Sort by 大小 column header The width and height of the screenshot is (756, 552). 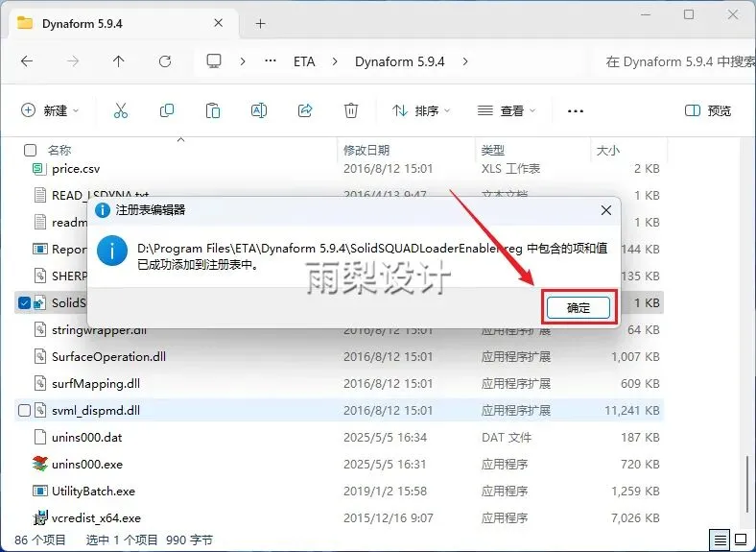point(608,150)
